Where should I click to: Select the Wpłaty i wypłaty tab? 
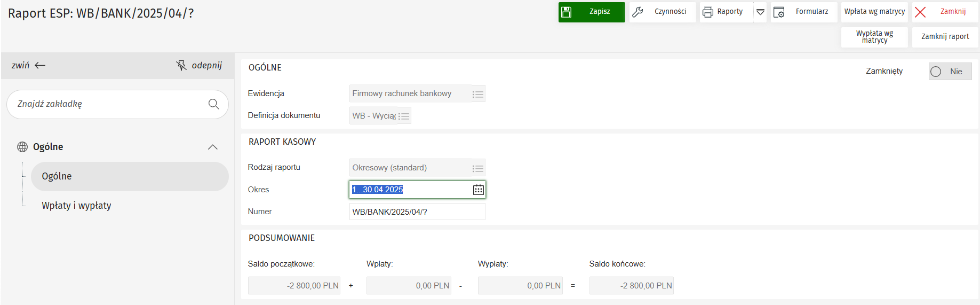[x=76, y=206]
